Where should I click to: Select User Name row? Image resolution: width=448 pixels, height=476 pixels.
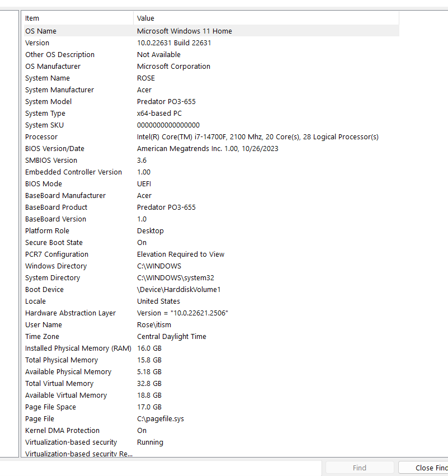211,324
